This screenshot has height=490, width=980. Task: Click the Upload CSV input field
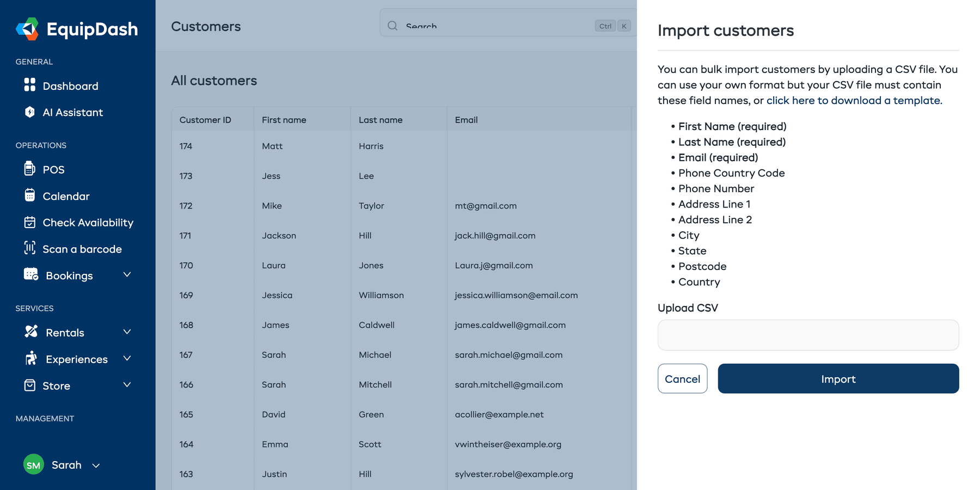pos(808,335)
